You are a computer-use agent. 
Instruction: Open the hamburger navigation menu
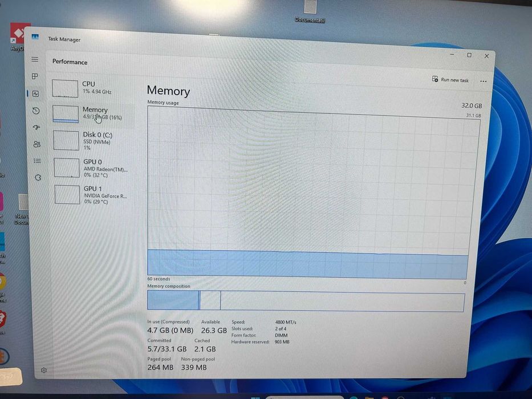35,59
